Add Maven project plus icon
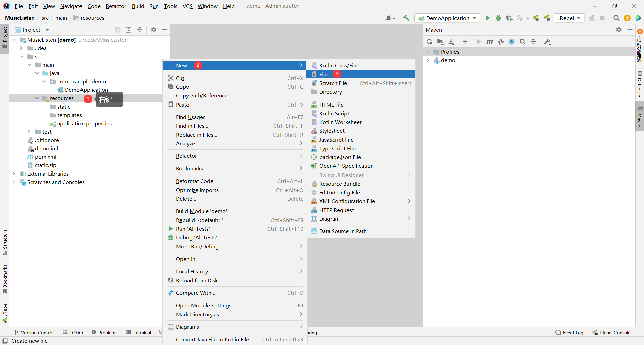The image size is (644, 345). 465,42
